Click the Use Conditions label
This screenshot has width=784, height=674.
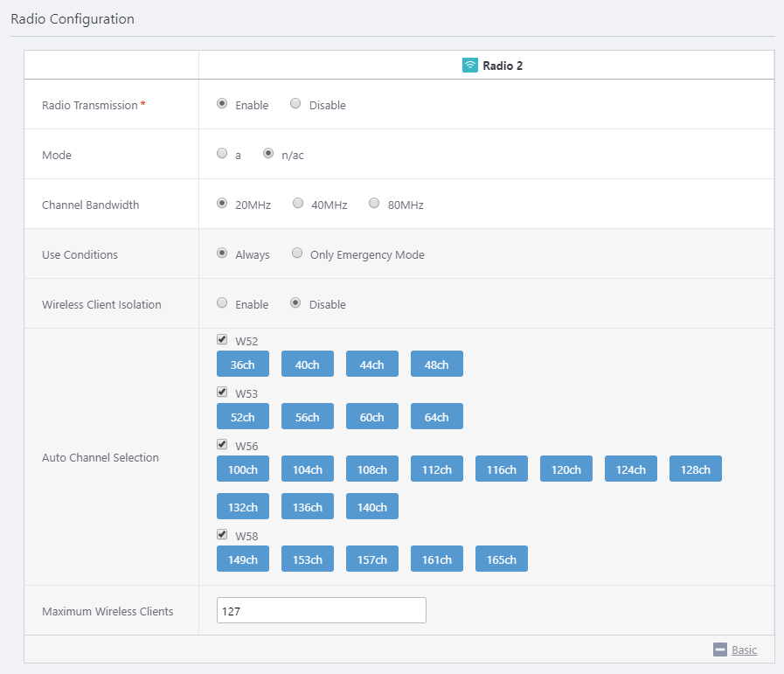click(80, 254)
